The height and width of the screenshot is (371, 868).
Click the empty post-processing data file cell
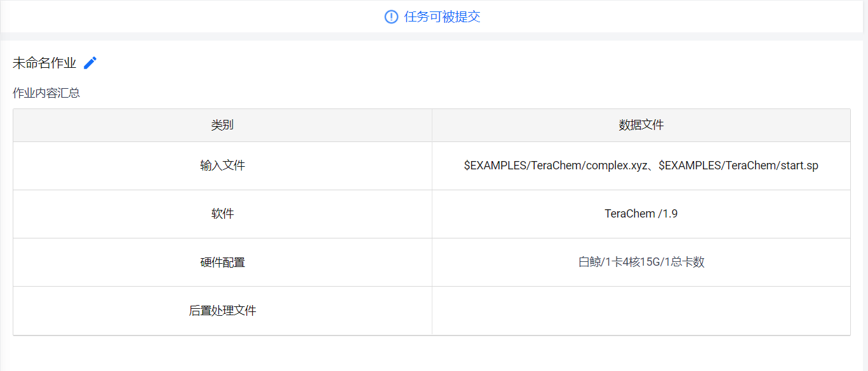coord(641,310)
